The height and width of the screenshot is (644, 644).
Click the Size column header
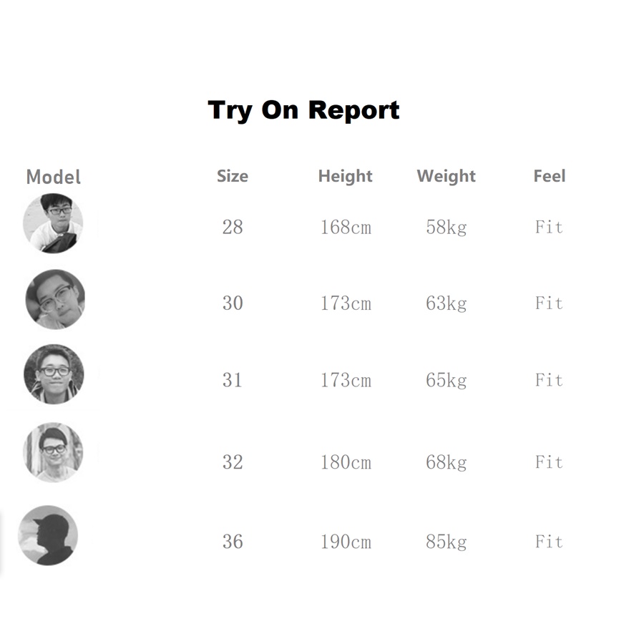[233, 176]
